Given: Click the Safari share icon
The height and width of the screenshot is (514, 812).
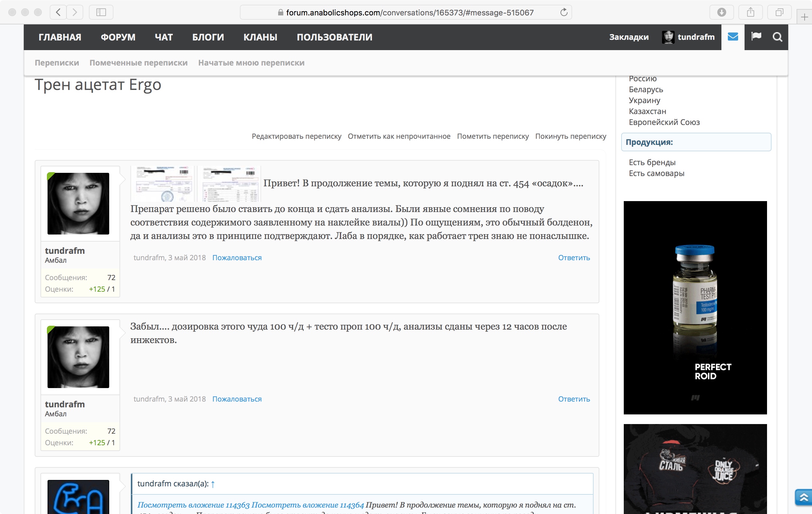Looking at the screenshot, I should pyautogui.click(x=750, y=13).
